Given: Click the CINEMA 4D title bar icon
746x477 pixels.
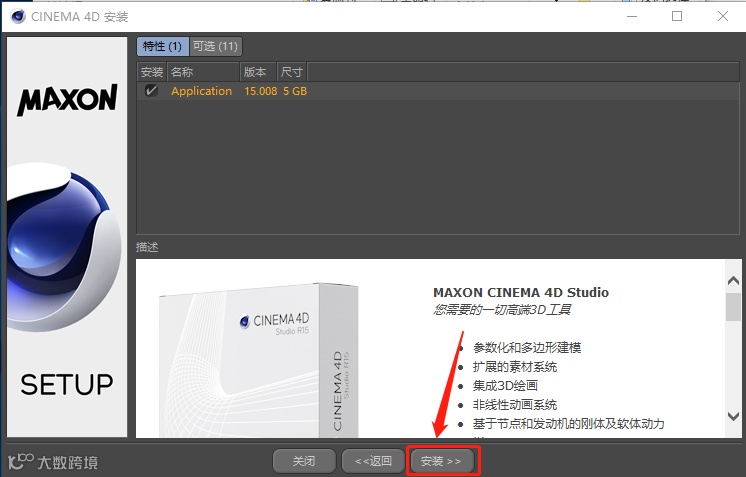Looking at the screenshot, I should (18, 17).
